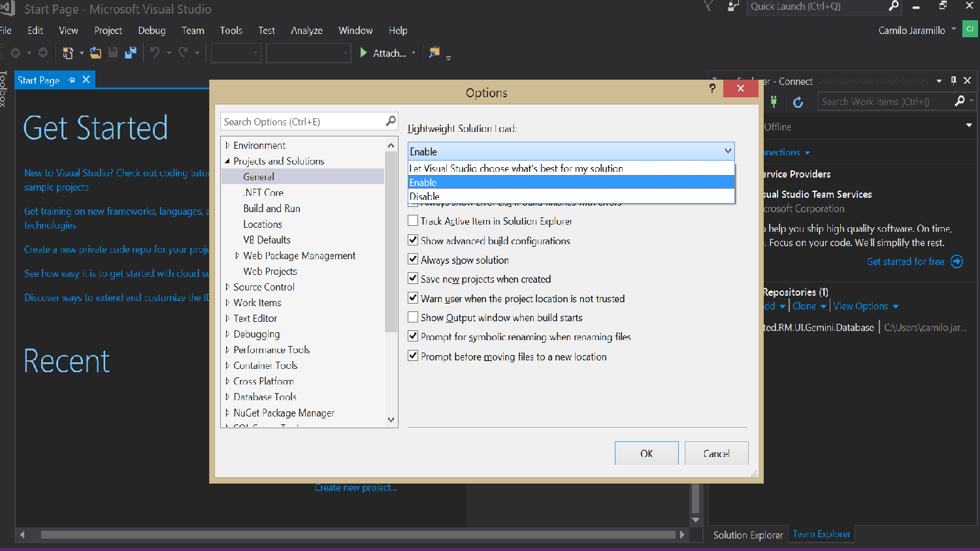Open the Tools menu
The height and width of the screenshot is (551, 980).
tap(231, 31)
